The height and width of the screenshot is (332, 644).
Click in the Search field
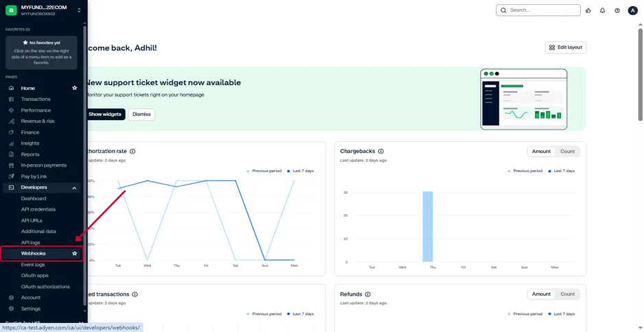[538, 10]
